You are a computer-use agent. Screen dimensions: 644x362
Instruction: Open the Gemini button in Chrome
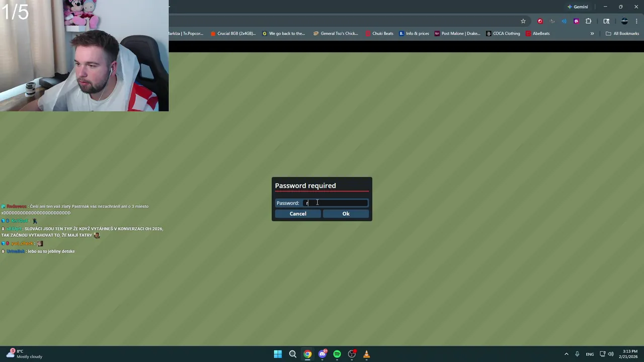pyautogui.click(x=578, y=7)
